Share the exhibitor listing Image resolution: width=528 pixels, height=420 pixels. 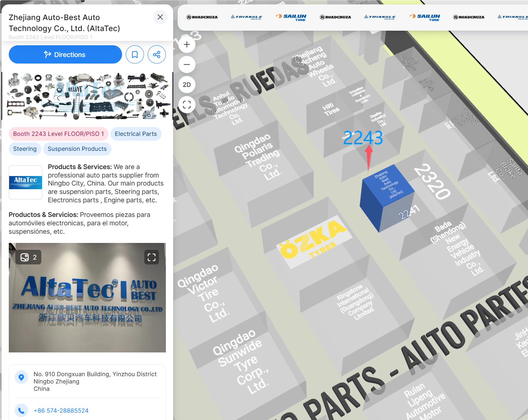(157, 54)
